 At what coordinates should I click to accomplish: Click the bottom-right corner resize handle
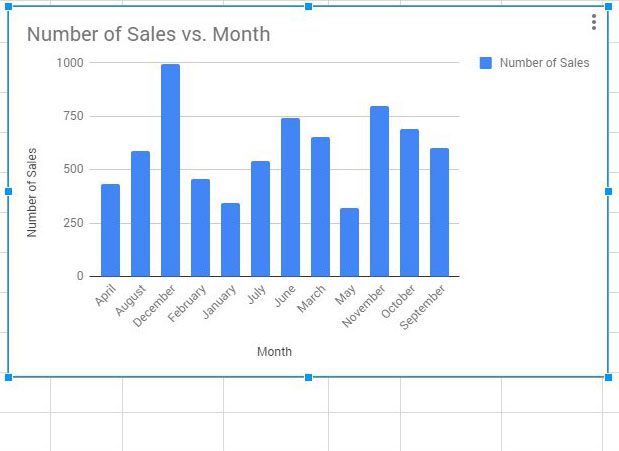[x=608, y=377]
